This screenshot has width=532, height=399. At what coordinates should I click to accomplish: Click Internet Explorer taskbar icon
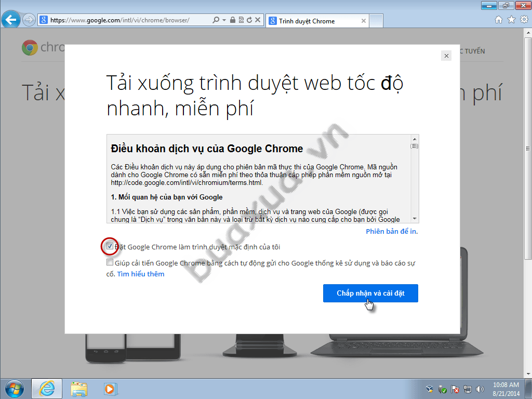(x=47, y=389)
